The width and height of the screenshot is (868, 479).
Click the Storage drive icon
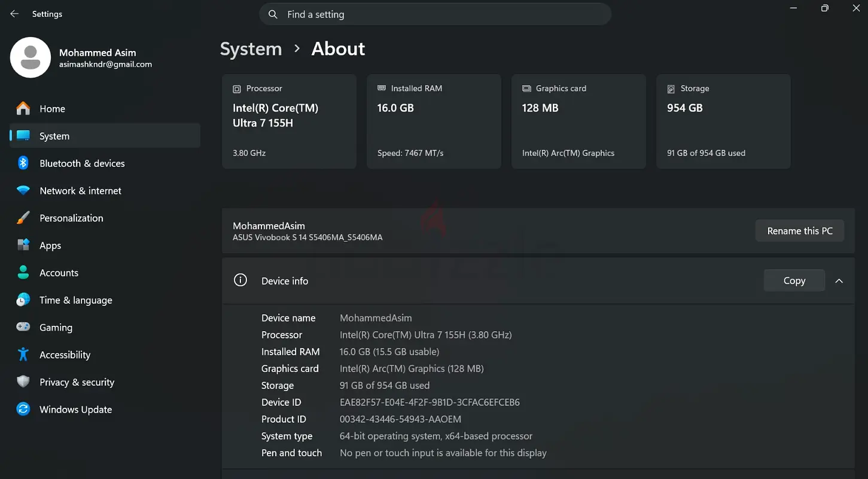[671, 89]
